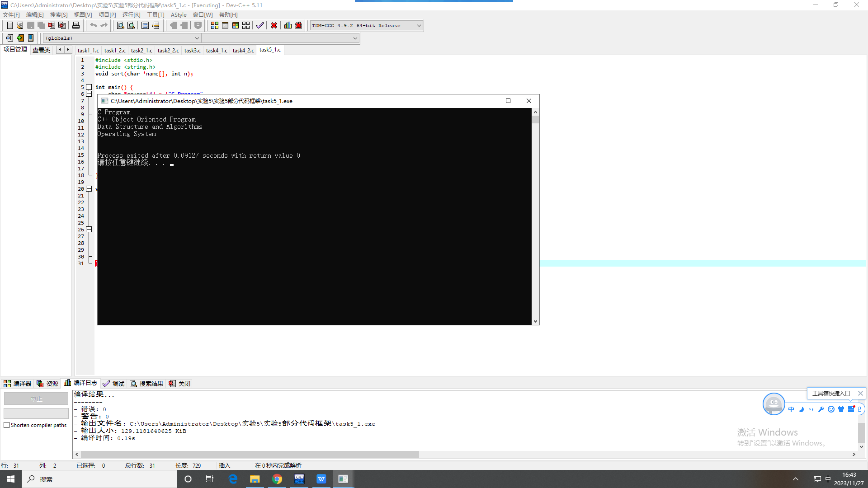Click the red X stop execution icon
Image resolution: width=868 pixels, height=488 pixels.
tap(274, 25)
